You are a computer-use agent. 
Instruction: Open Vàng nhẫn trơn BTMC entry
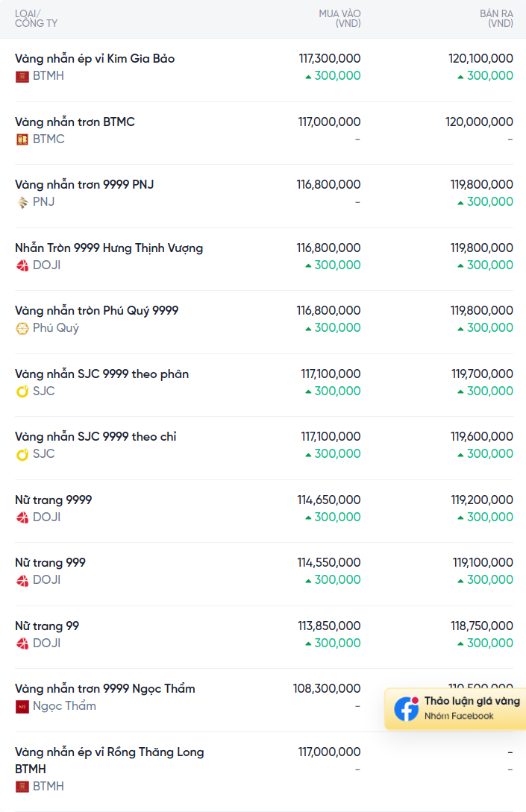75,122
